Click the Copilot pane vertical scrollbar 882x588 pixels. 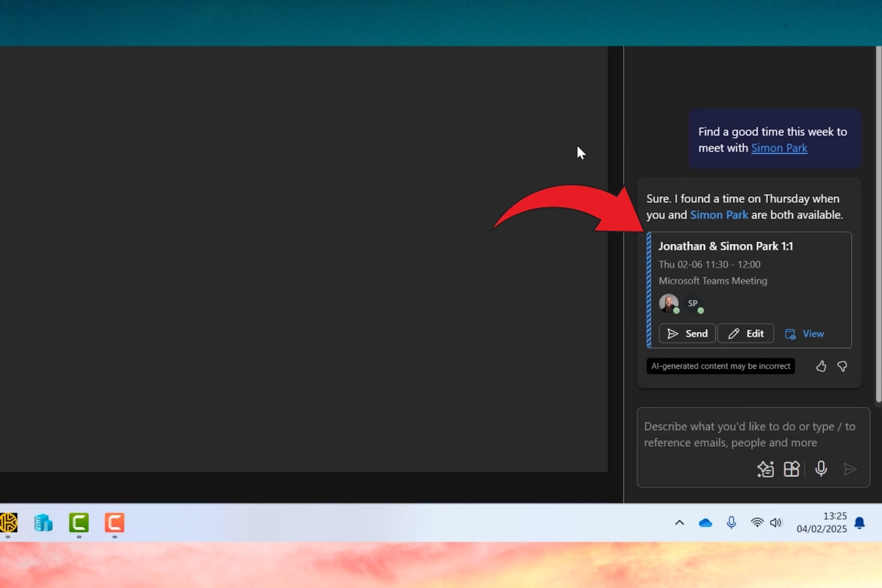(x=878, y=224)
